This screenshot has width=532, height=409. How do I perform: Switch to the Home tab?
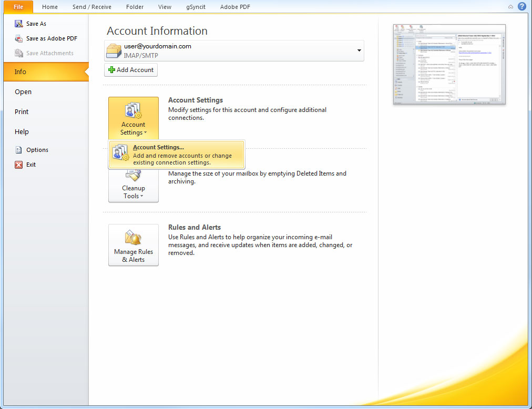[50, 7]
